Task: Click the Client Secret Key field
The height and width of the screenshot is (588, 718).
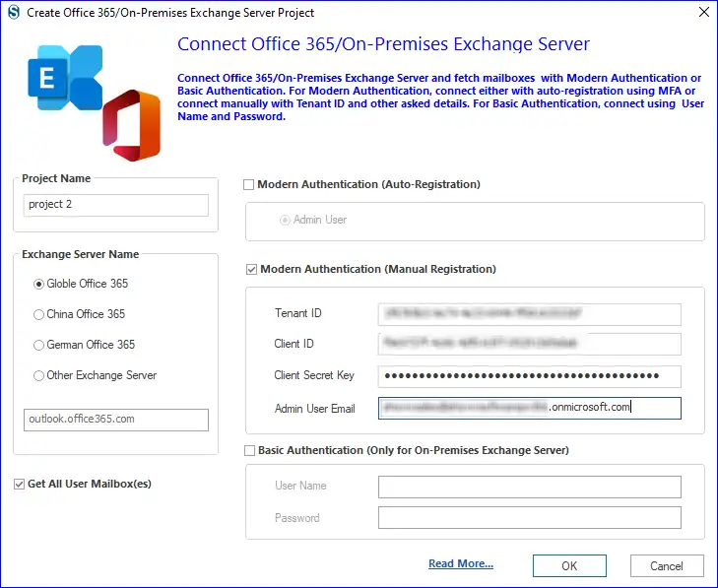Action: point(529,376)
